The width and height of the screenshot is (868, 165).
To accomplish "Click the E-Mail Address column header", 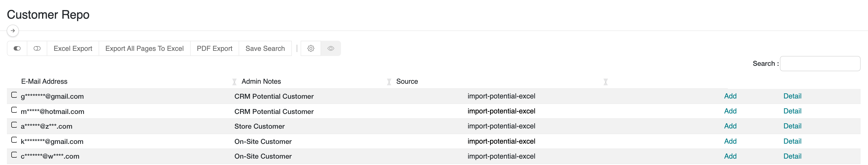I will [x=44, y=81].
